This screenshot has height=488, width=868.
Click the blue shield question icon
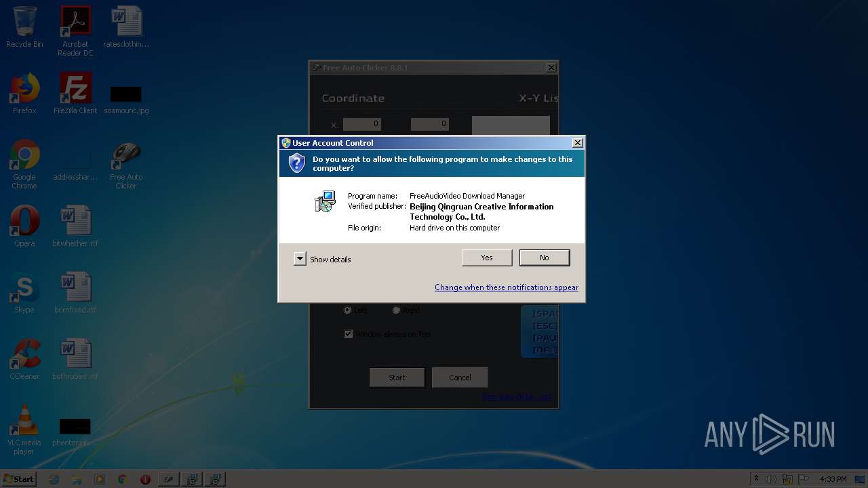[x=296, y=163]
